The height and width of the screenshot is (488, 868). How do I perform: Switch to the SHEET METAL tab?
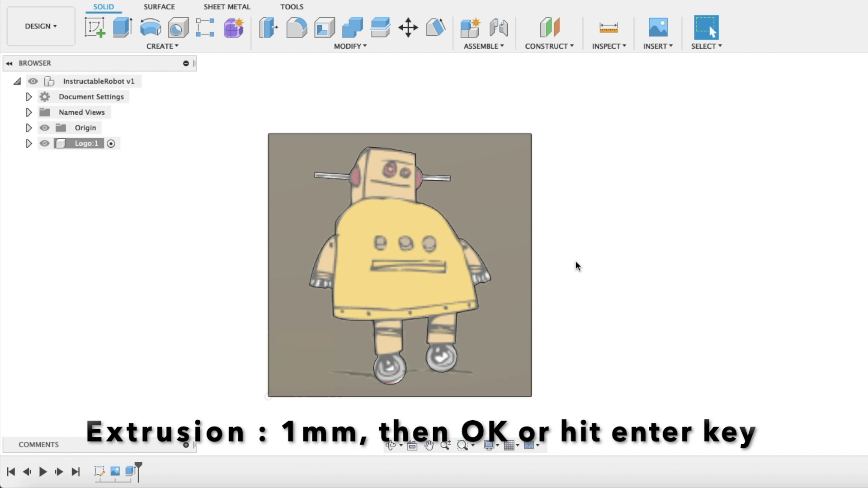coord(226,7)
